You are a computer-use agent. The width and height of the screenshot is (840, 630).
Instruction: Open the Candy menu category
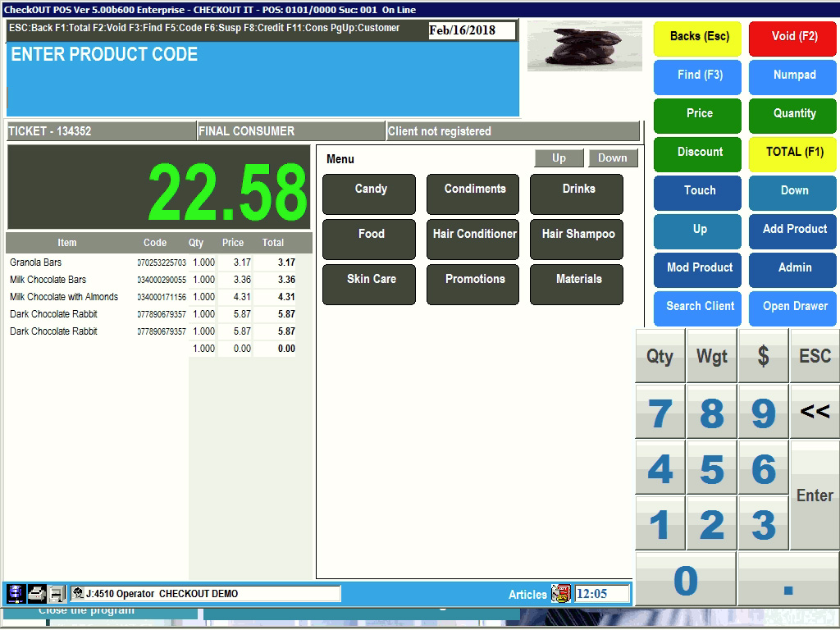point(370,194)
